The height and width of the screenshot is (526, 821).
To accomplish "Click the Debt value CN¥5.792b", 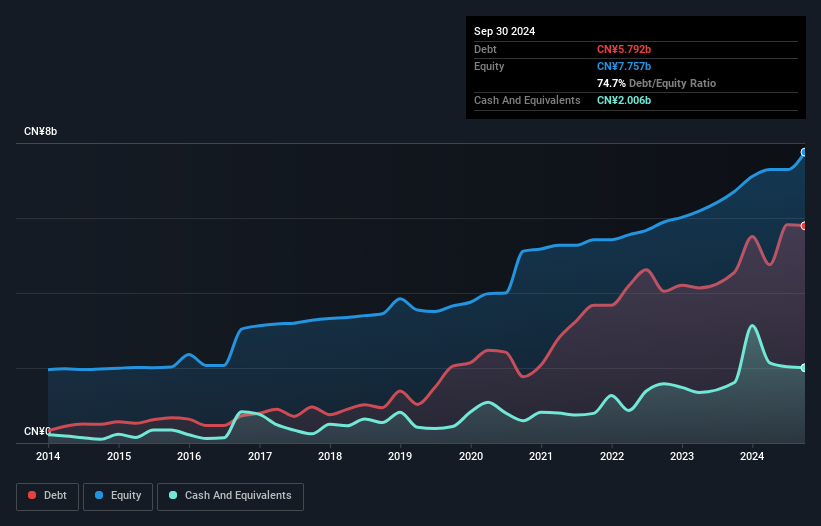I will [624, 49].
